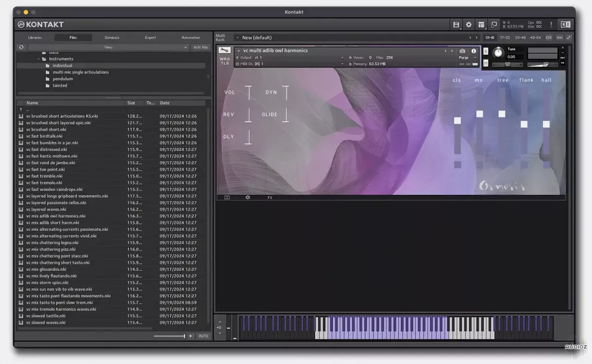Image resolution: width=592 pixels, height=364 pixels.
Task: Switch to the Files tab
Action: [73, 37]
